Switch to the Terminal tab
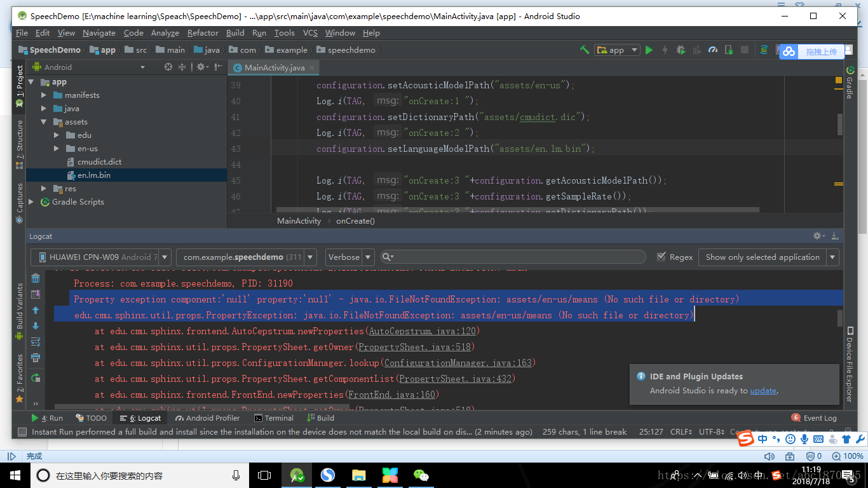The width and height of the screenshot is (868, 488). (x=274, y=417)
